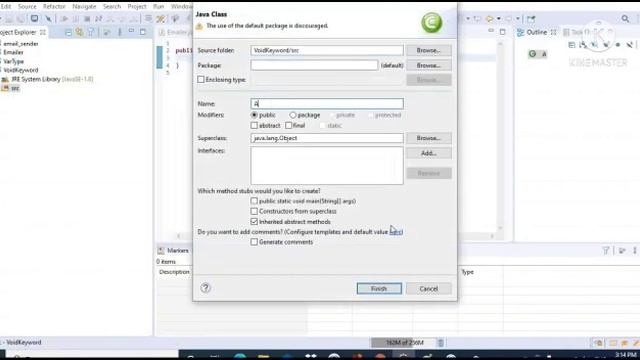640x360 pixels.
Task: Click first Outline toolbar collapse icon
Action: tap(571, 45)
